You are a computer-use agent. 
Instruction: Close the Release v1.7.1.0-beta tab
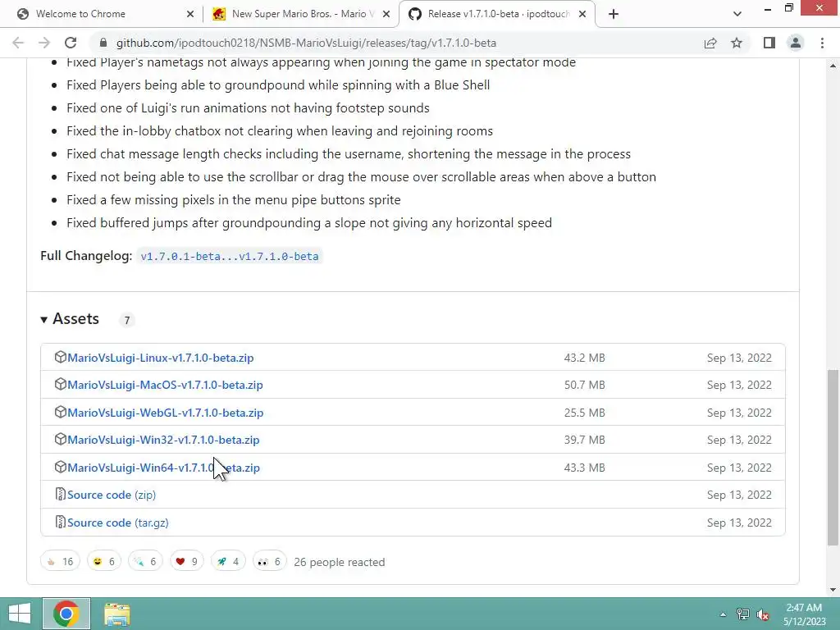point(582,14)
